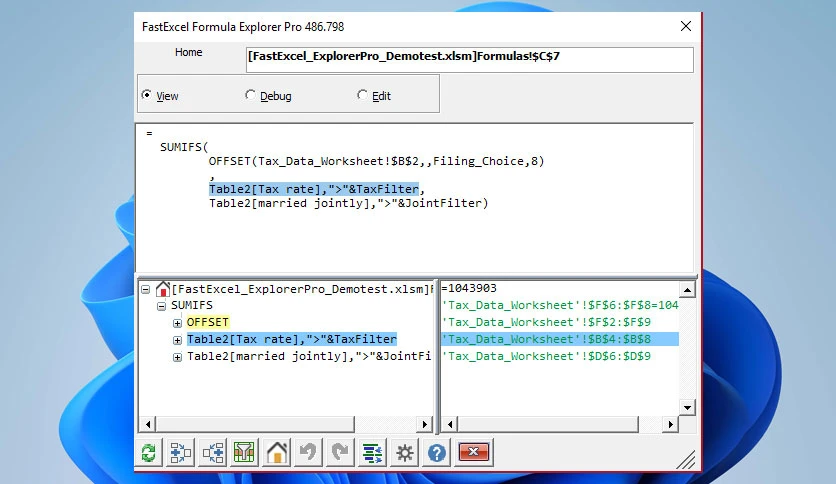Open settings with the gear icon

[405, 453]
